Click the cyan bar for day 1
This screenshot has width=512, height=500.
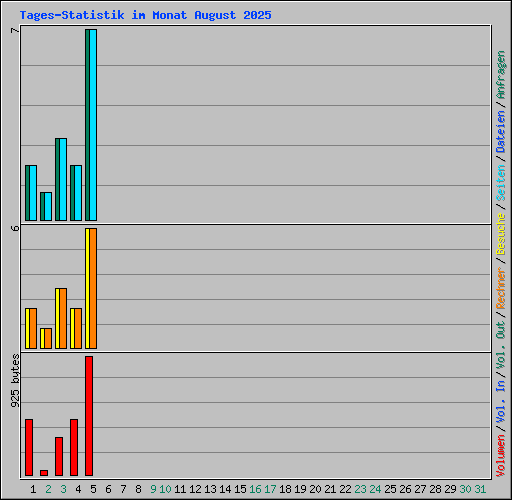point(33,193)
